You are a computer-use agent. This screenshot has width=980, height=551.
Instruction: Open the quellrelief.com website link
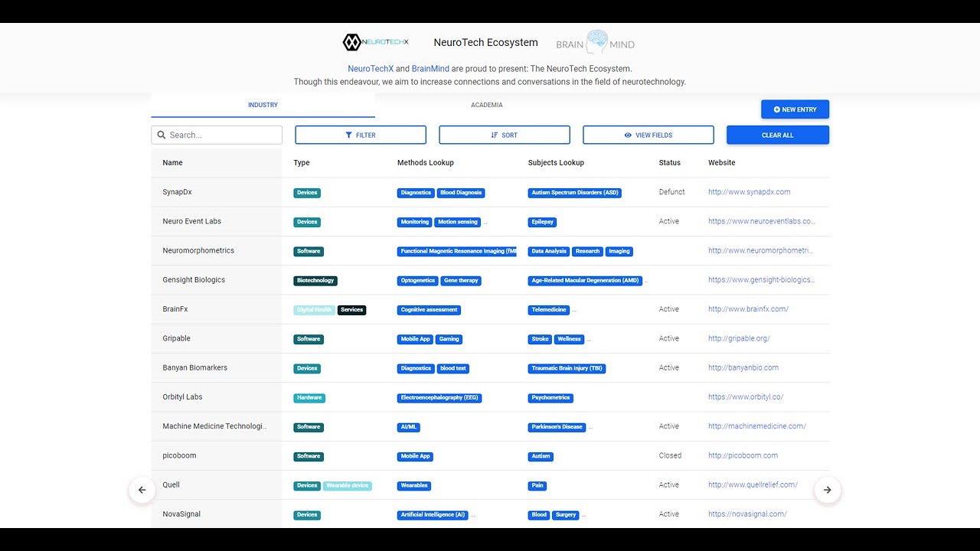pyautogui.click(x=753, y=484)
